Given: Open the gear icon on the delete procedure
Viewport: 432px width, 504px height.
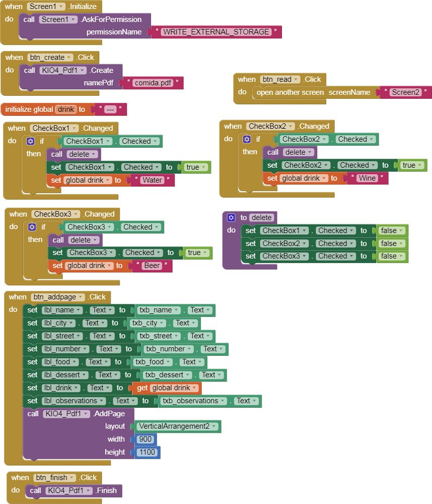Looking at the screenshot, I should click(231, 218).
